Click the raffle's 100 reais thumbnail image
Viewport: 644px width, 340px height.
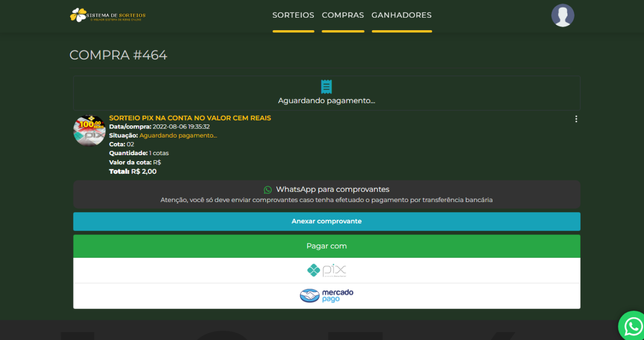pyautogui.click(x=89, y=130)
